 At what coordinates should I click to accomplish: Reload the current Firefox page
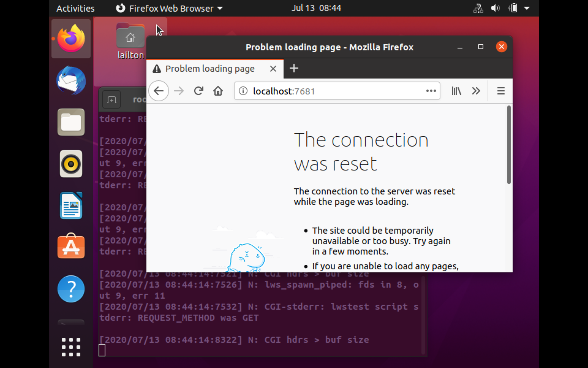(x=198, y=91)
